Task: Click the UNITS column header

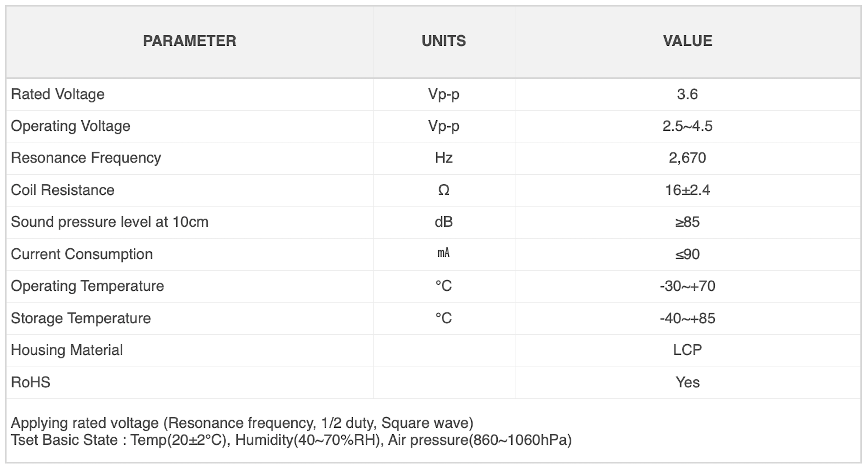Action: coord(444,41)
